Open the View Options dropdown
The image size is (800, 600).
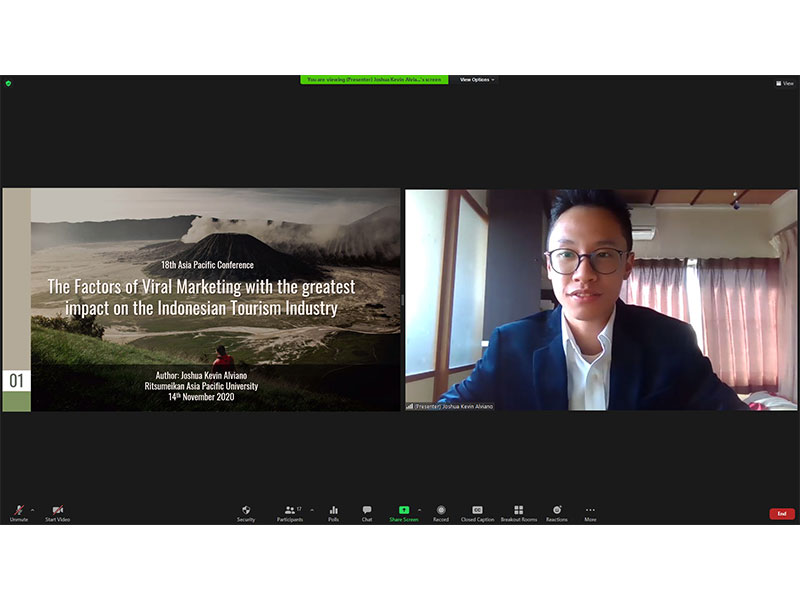point(477,79)
